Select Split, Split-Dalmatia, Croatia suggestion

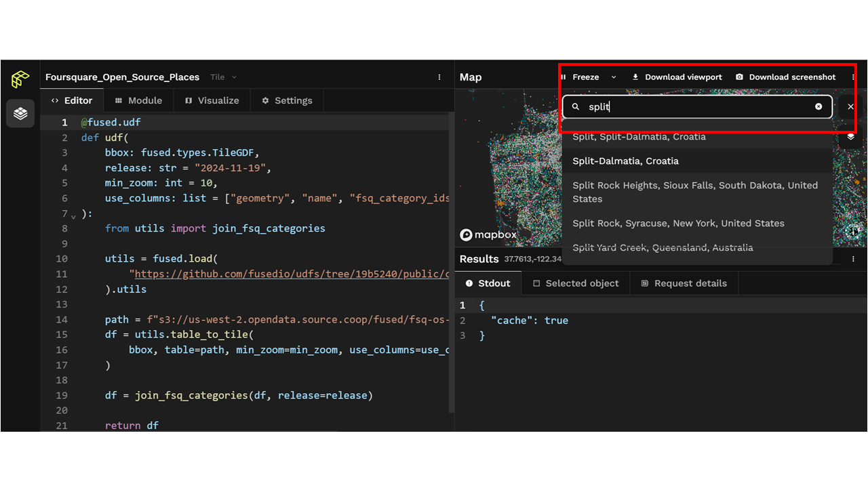click(x=697, y=138)
